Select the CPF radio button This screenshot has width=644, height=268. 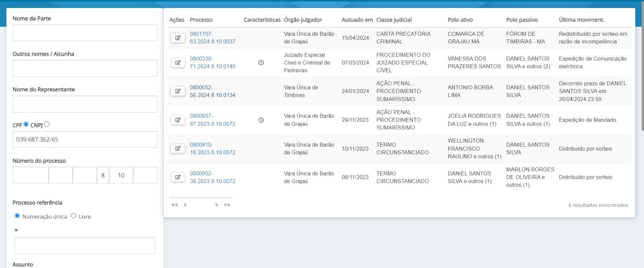coord(26,125)
